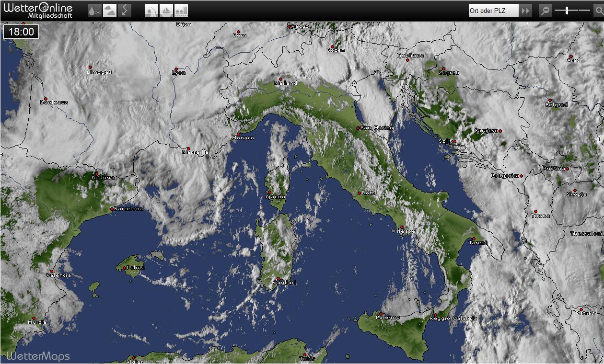Viewport: 604px width, 364px height.
Task: Click the Palermo city label
Action: coord(388,318)
